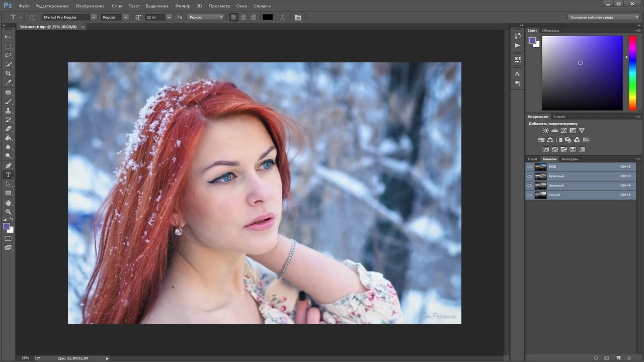Screen dimensions: 644x362
Task: Open the Файл menu
Action: 24,6
